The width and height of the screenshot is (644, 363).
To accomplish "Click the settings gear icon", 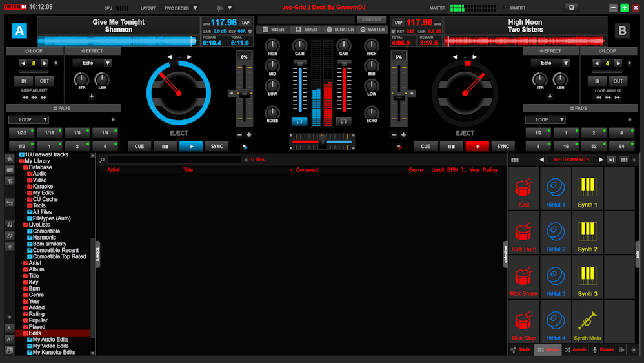I will pos(571,7).
